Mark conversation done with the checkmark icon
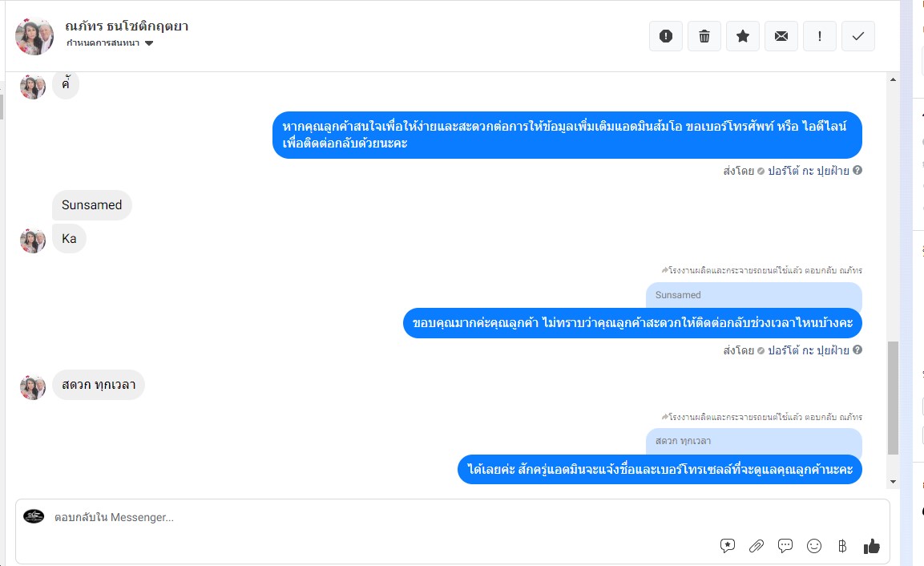 [858, 36]
